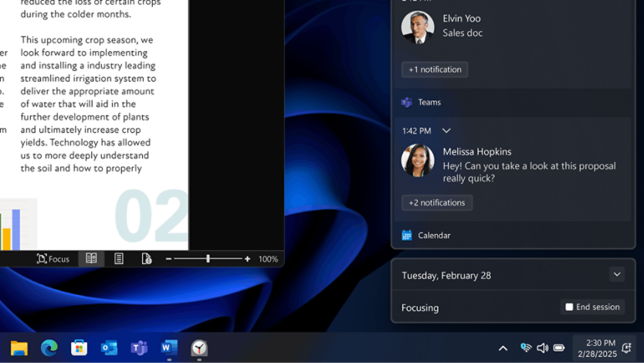Open File Explorer from the taskbar
644x363 pixels.
(x=19, y=348)
